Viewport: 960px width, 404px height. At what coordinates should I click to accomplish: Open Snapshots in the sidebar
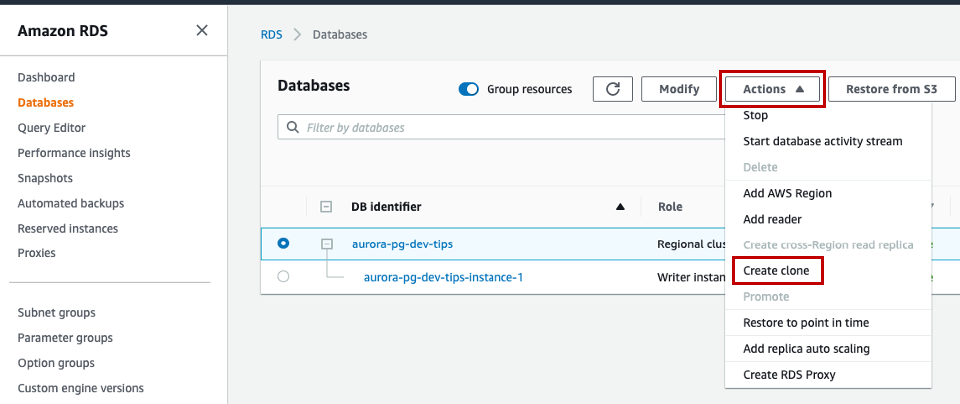tap(45, 178)
